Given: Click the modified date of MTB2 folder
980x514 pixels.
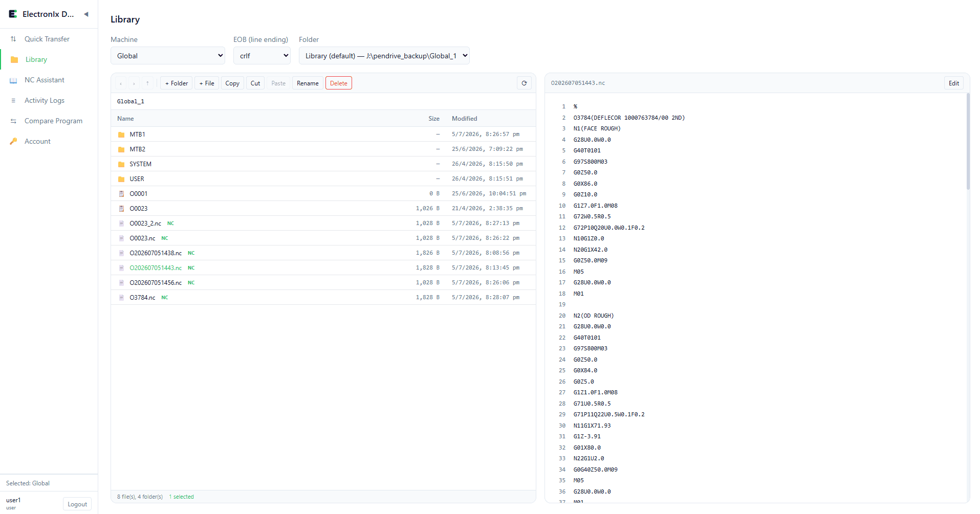Looking at the screenshot, I should click(487, 149).
